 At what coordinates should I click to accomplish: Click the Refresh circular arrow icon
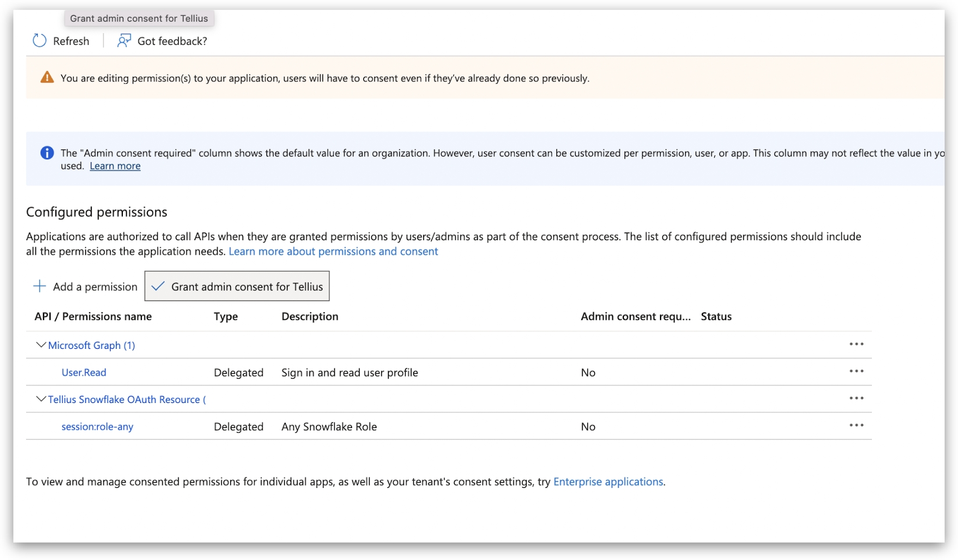(x=40, y=41)
